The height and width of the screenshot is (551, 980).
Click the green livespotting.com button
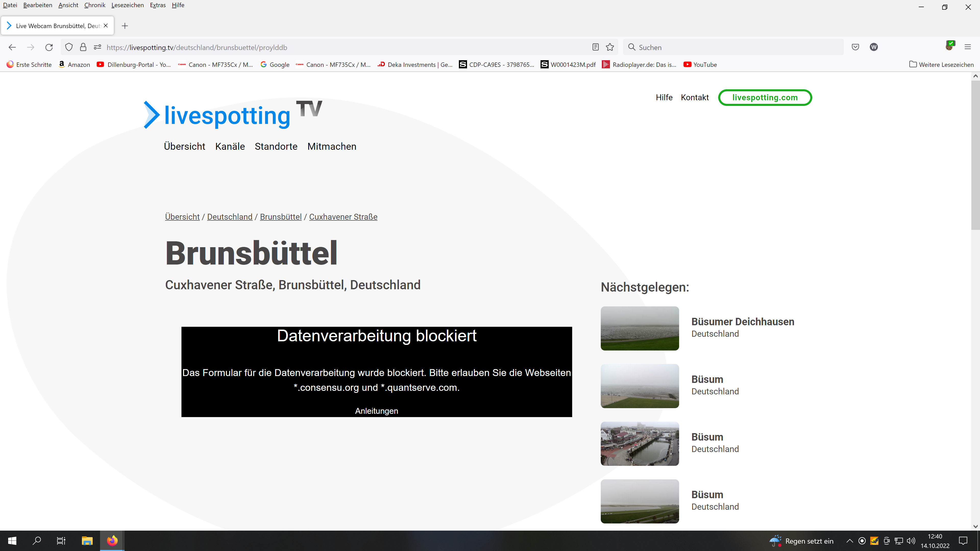(x=765, y=97)
